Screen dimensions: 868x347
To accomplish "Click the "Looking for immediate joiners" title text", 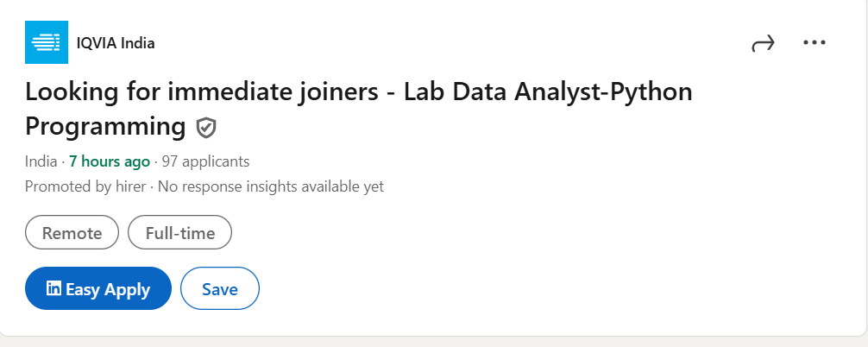I will pyautogui.click(x=202, y=91).
